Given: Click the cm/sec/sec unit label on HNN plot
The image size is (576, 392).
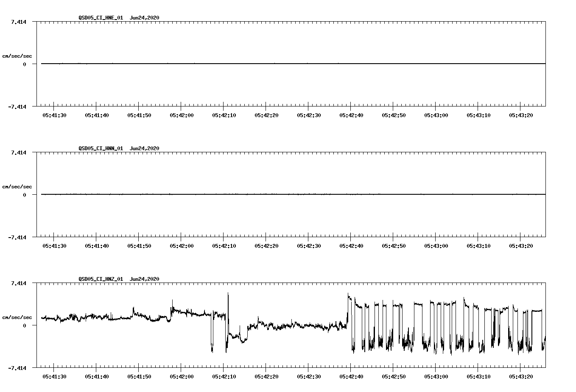Looking at the screenshot, I should [x=17, y=187].
